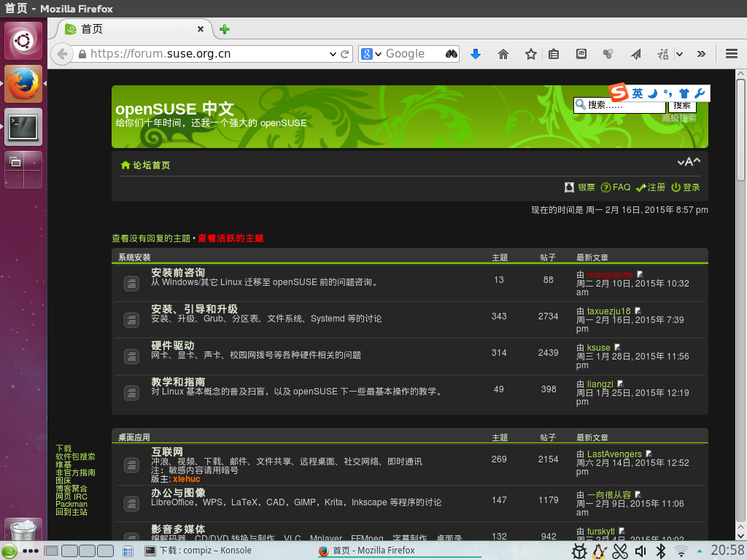Open moderator xiehuc profile link

click(186, 479)
